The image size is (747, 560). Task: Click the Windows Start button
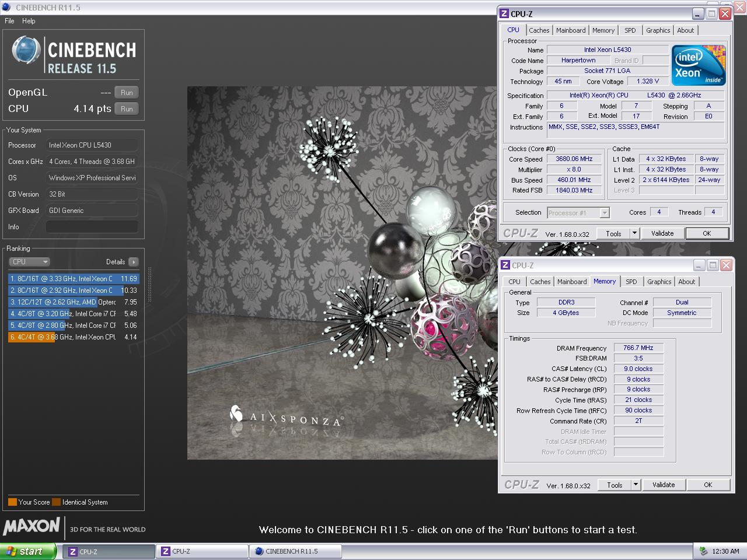29,551
